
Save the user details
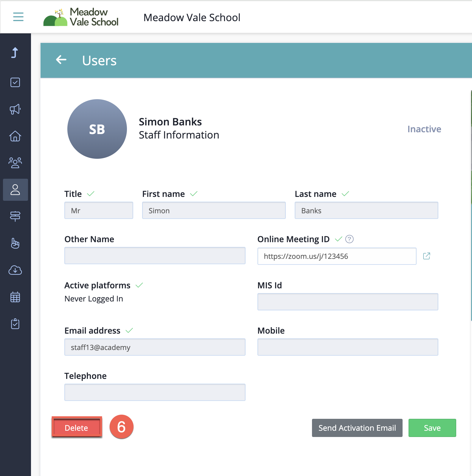(432, 428)
